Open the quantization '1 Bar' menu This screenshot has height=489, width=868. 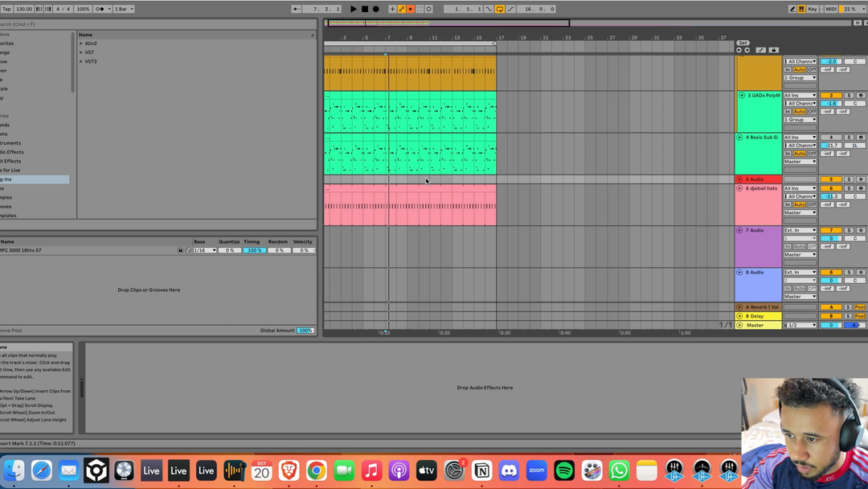[x=124, y=9]
